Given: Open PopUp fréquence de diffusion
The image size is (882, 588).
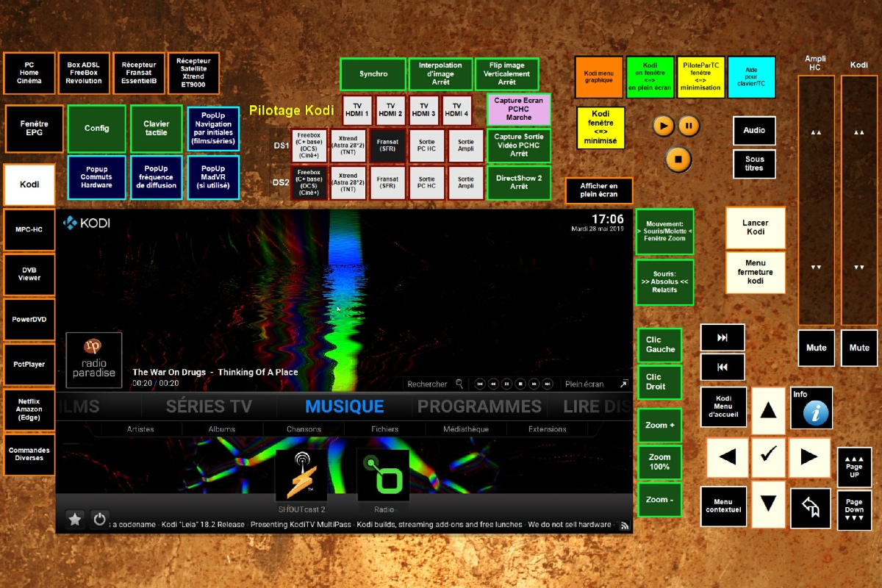Looking at the screenshot, I should (157, 177).
